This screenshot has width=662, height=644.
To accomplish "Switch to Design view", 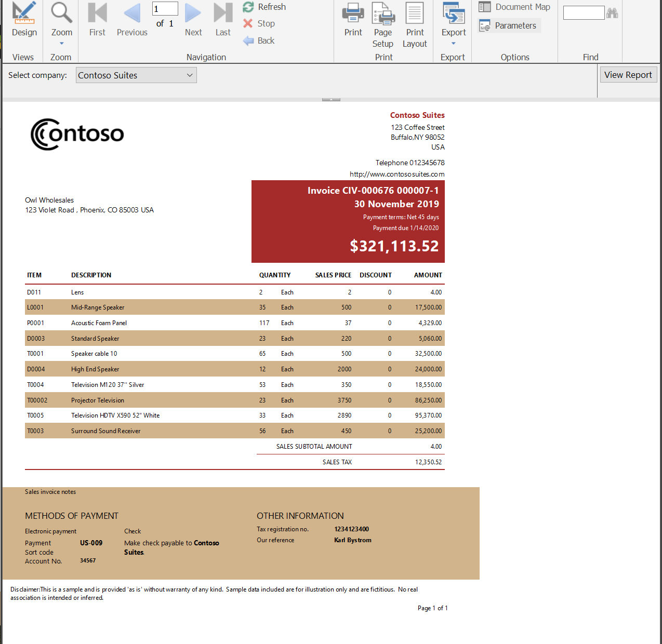I will coord(24,20).
